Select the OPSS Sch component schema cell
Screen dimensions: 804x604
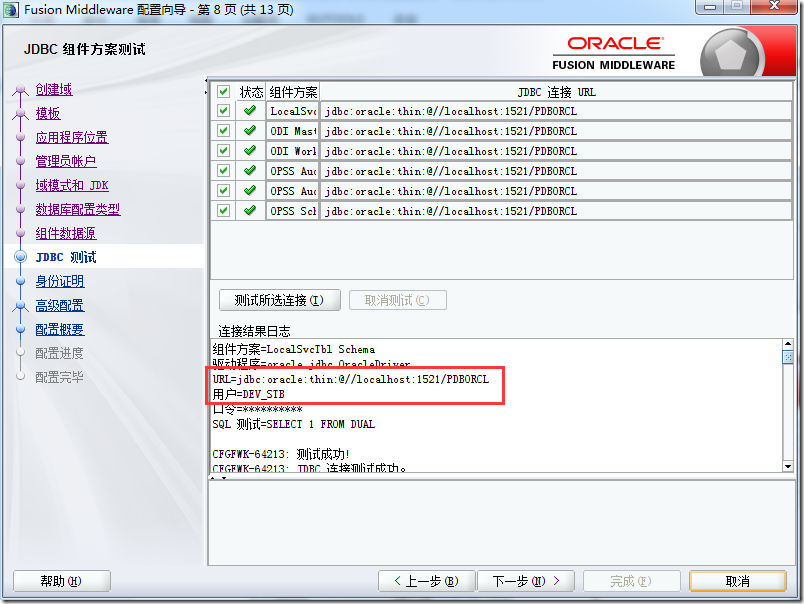[293, 211]
